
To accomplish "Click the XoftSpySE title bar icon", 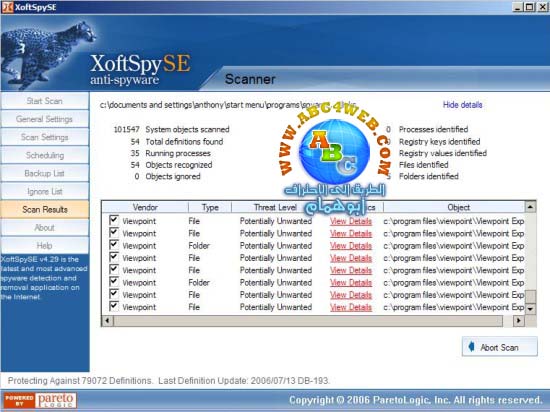I will pyautogui.click(x=7, y=7).
